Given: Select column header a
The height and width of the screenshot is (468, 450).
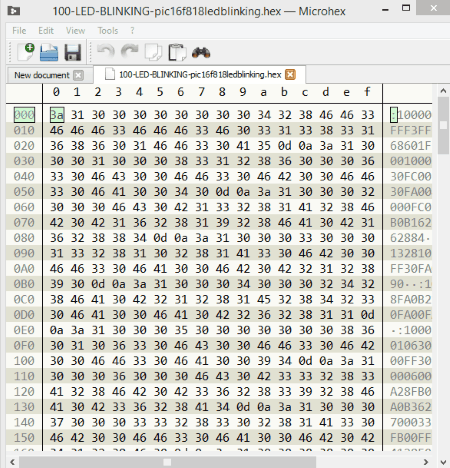Looking at the screenshot, I should (x=264, y=92).
